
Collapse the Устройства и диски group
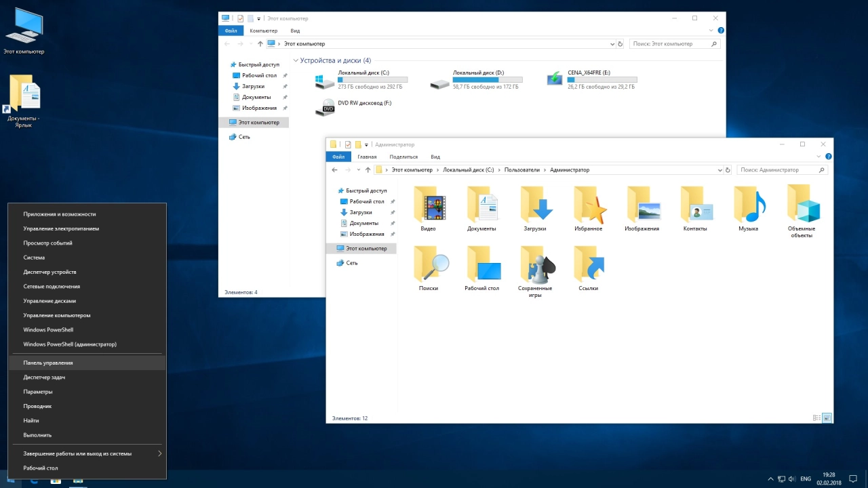295,60
